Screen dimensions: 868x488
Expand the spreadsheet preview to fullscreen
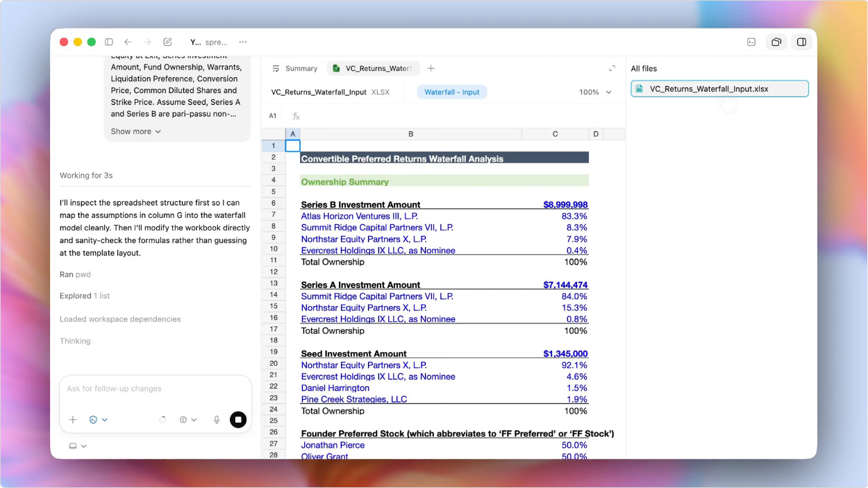tap(612, 69)
